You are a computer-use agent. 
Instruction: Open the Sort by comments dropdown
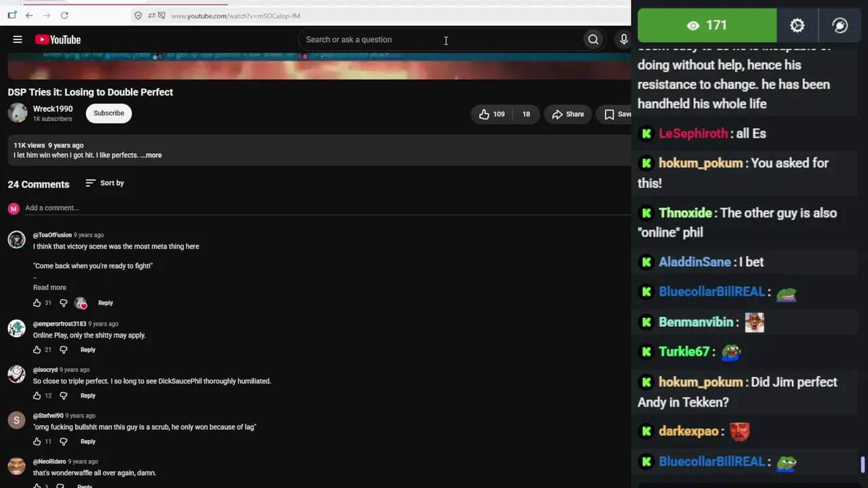105,183
